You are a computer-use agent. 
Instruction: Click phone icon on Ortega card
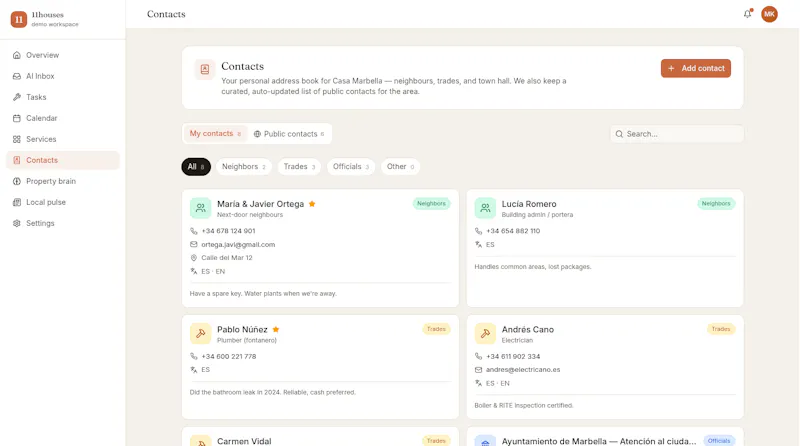click(194, 231)
